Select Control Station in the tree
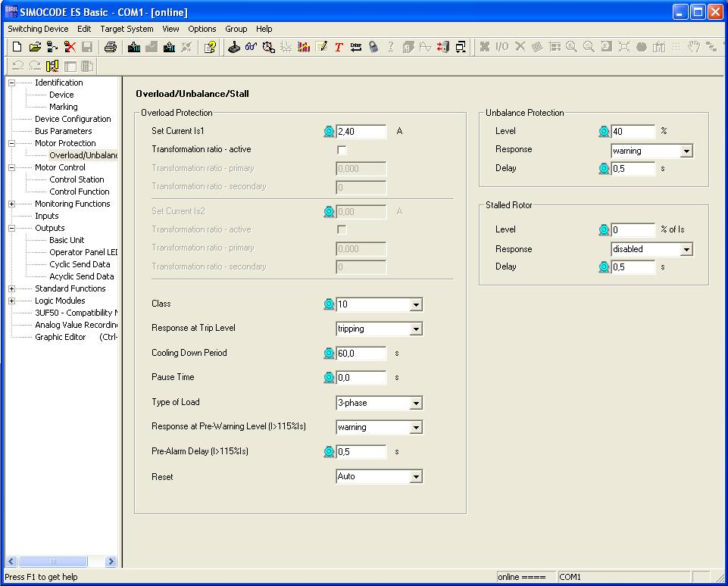 point(77,179)
